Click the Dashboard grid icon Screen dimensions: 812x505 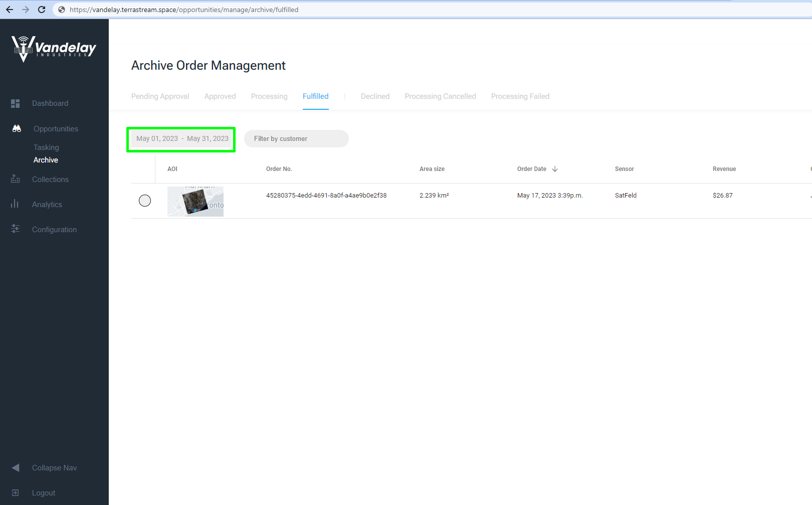16,103
